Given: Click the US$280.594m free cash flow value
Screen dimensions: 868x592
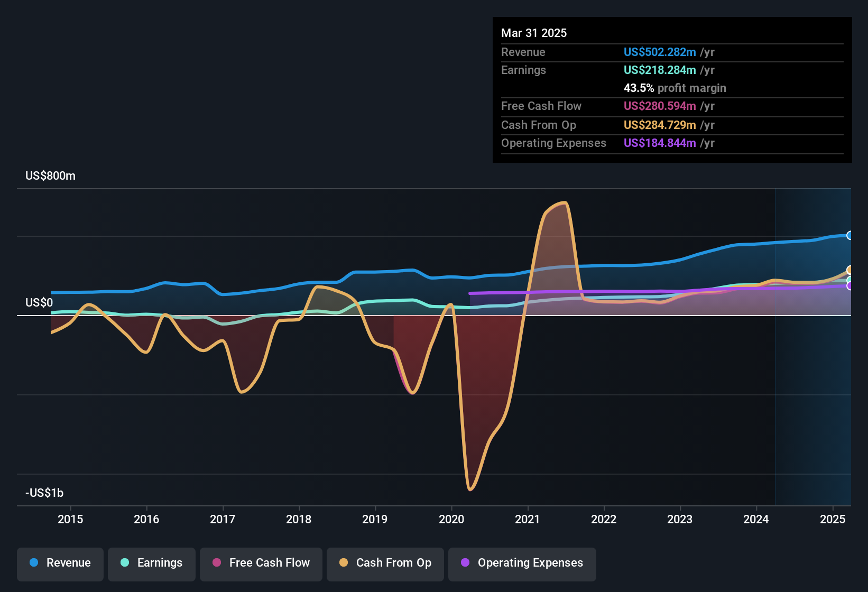Looking at the screenshot, I should pyautogui.click(x=660, y=106).
